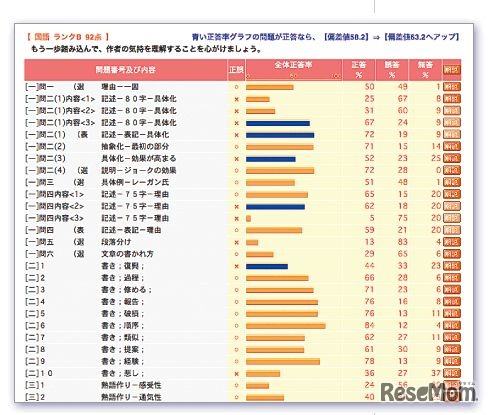The height and width of the screenshot is (415, 491).
Task: Click the × mark in 段落分け row
Action: tap(236, 242)
